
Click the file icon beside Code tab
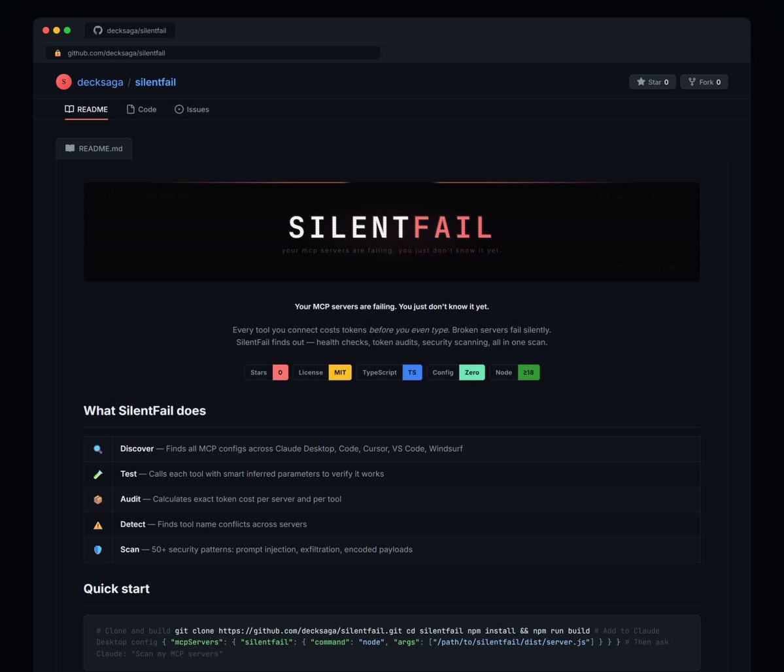click(131, 109)
